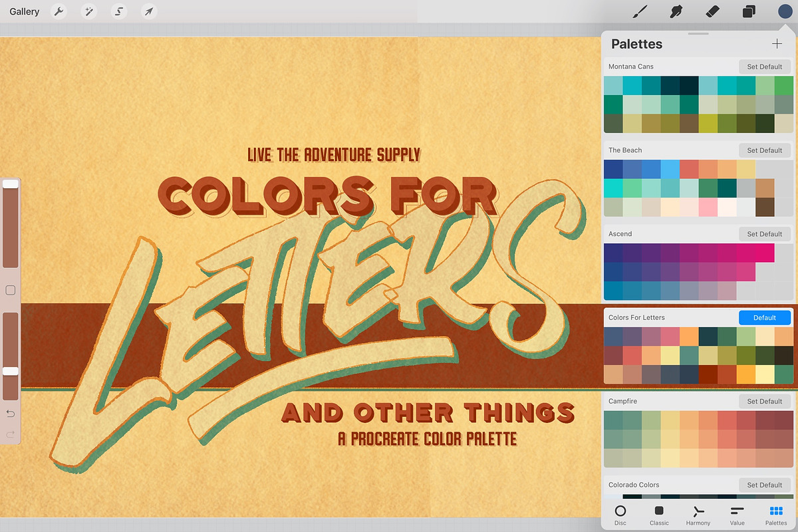The height and width of the screenshot is (532, 798).
Task: Pick coral red swatch in The Beach first row
Action: [x=689, y=169]
